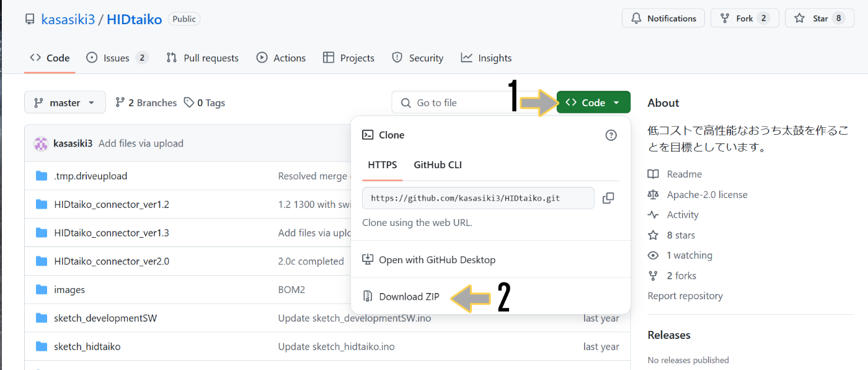Image resolution: width=868 pixels, height=370 pixels.
Task: Open the 8 stars link
Action: [671, 235]
